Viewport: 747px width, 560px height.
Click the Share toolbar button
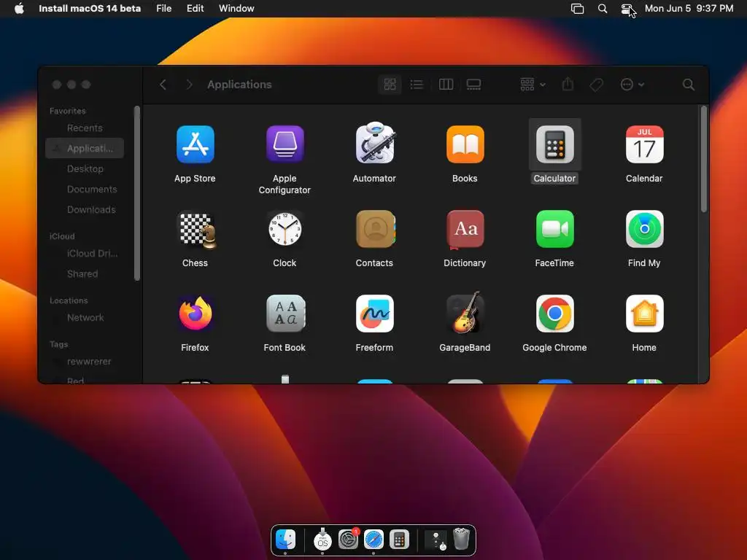(x=568, y=85)
